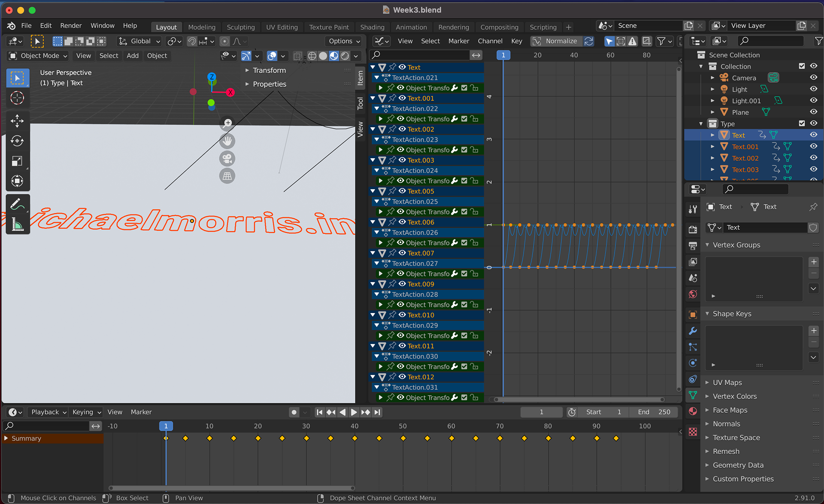The width and height of the screenshot is (824, 504).
Task: Jump to the end frame
Action: (377, 412)
